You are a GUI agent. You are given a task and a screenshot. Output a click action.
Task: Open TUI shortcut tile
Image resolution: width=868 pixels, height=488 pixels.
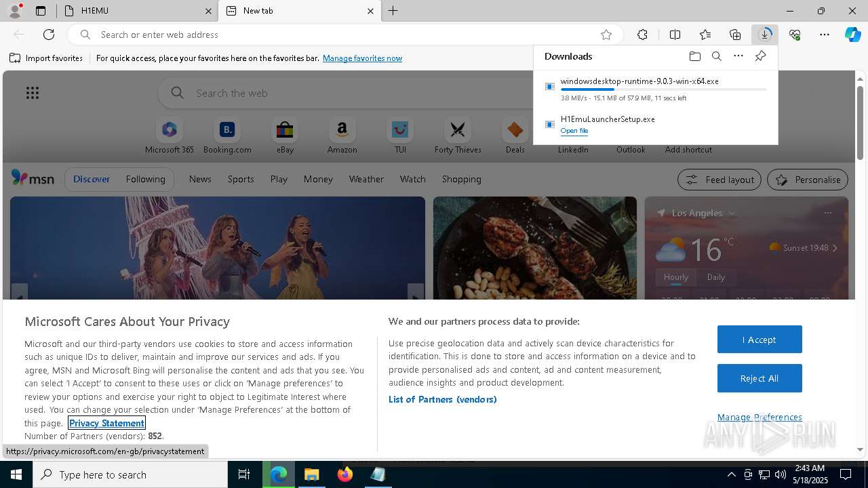click(400, 136)
